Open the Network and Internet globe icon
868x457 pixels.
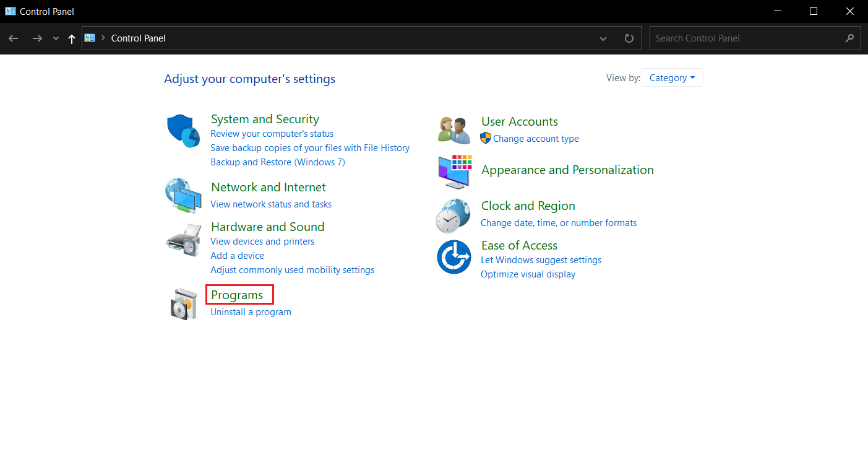pyautogui.click(x=183, y=195)
